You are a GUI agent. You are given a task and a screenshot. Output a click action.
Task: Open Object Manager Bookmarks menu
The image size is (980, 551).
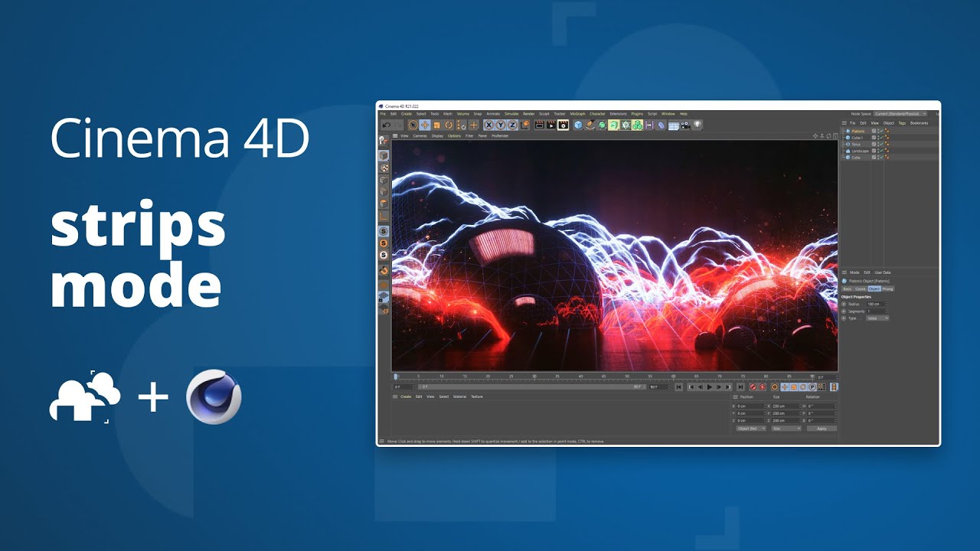coord(919,123)
